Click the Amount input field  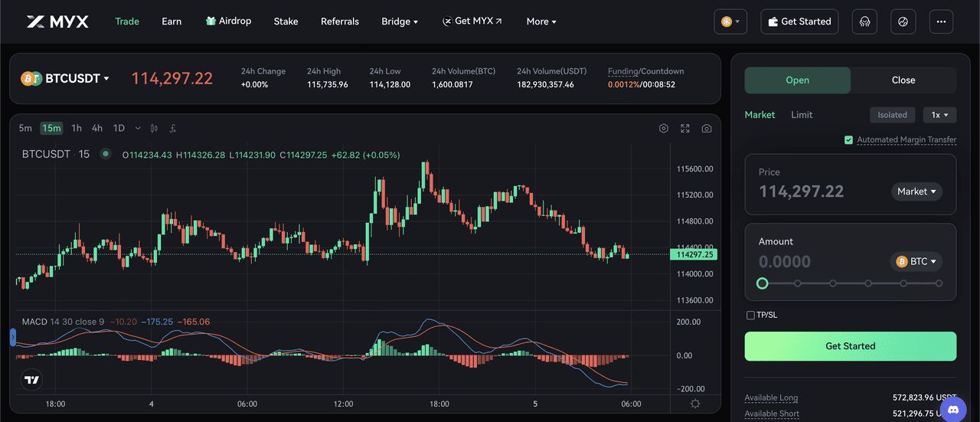pyautogui.click(x=819, y=262)
